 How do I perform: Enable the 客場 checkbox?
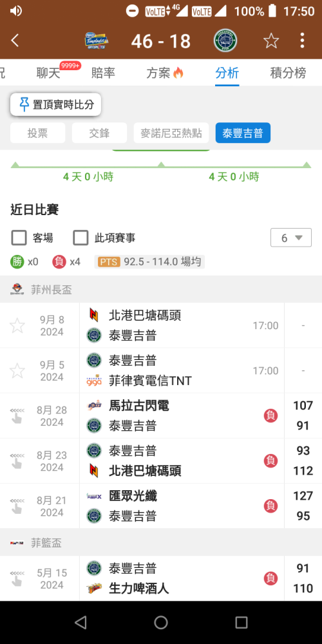(x=19, y=238)
